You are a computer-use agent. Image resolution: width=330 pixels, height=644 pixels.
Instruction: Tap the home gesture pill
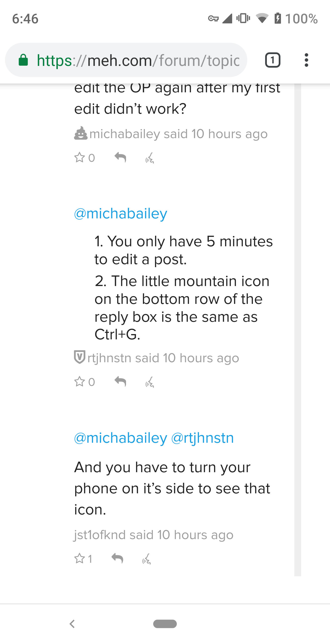[165, 624]
